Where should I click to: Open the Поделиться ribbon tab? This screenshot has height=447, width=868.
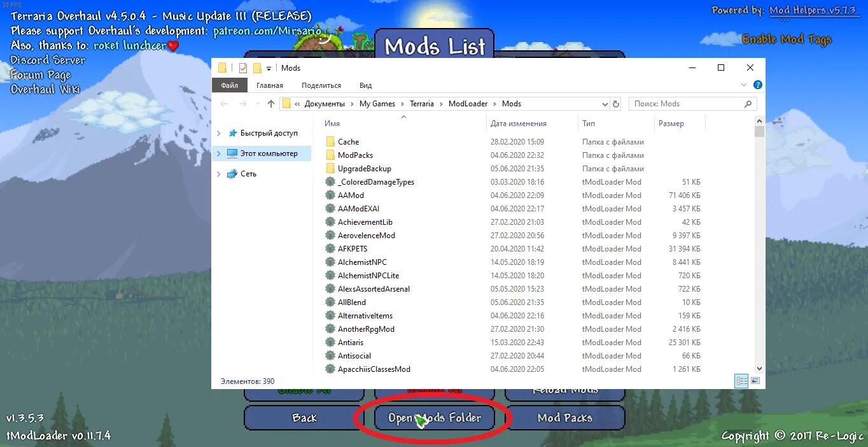pos(321,85)
